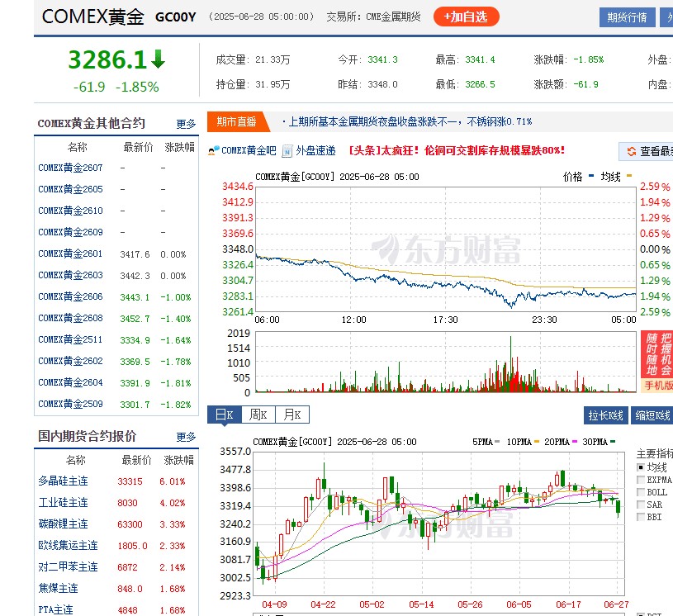Open the COMEX黄金2607 contract link
Image resolution: width=673 pixels, height=616 pixels.
pyautogui.click(x=70, y=168)
